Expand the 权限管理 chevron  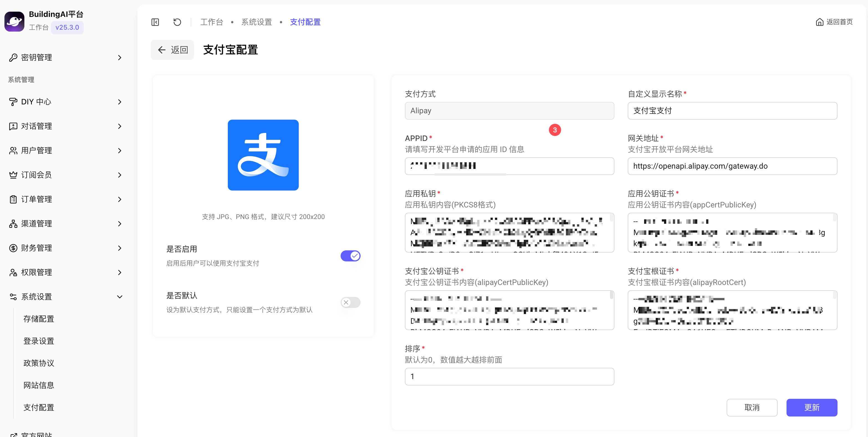tap(120, 273)
